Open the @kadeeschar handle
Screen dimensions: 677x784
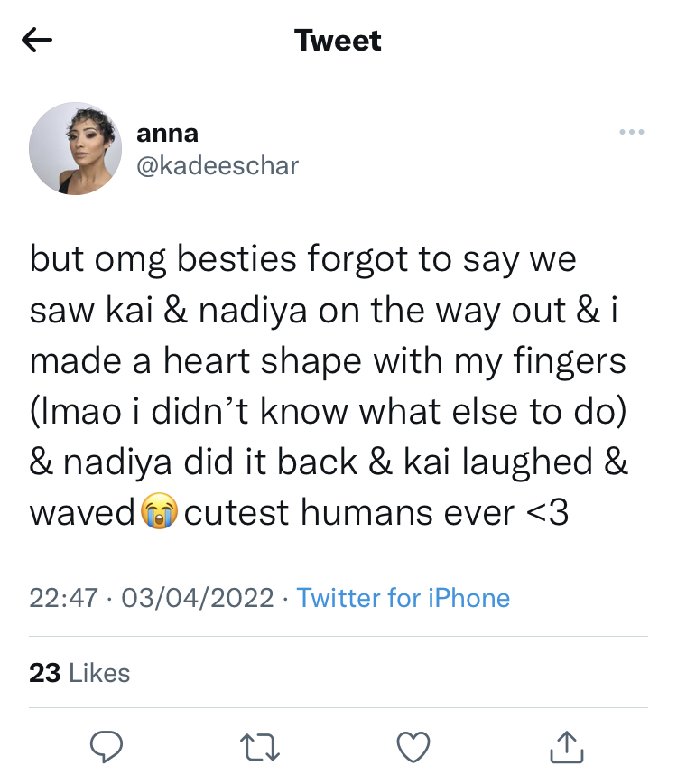click(x=218, y=165)
